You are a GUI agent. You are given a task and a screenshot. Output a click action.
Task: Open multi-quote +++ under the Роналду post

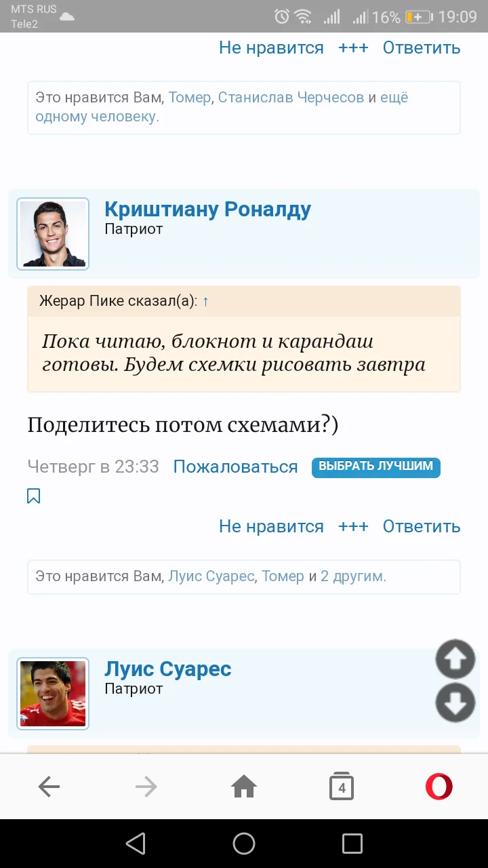tap(353, 526)
